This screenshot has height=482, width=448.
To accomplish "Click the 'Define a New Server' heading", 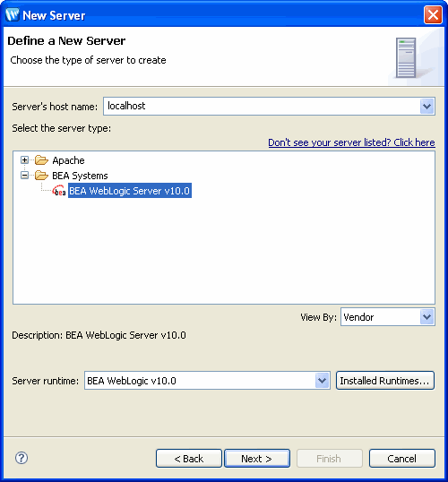I will click(x=66, y=41).
